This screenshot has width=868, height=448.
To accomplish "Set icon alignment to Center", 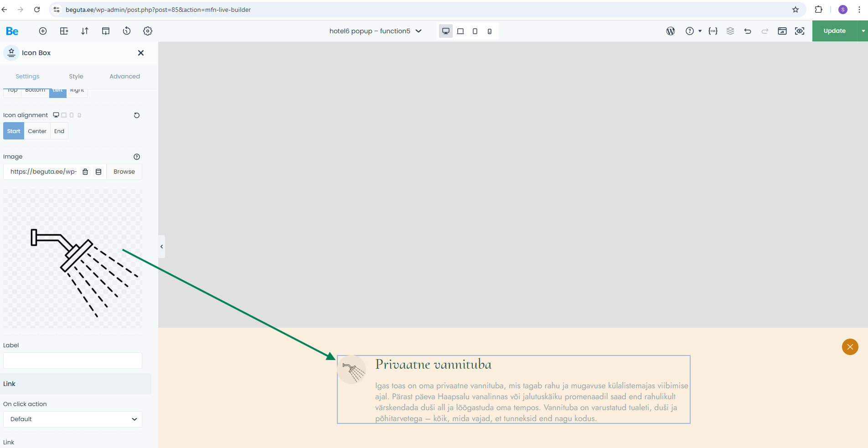I will point(37,131).
